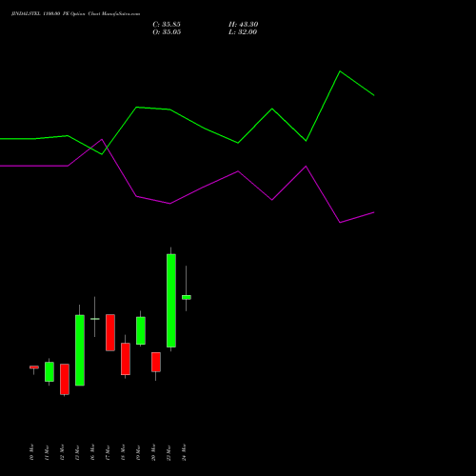Select the 10 Mar date label

(31, 452)
